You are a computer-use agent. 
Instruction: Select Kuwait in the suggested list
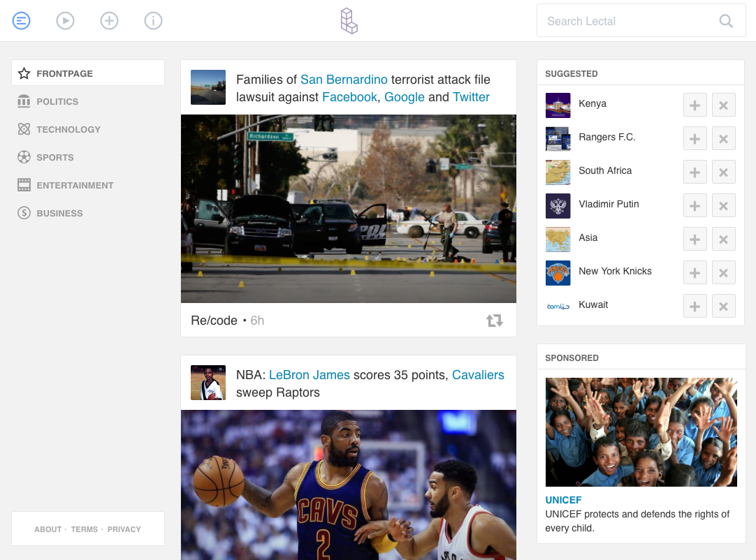coord(593,304)
